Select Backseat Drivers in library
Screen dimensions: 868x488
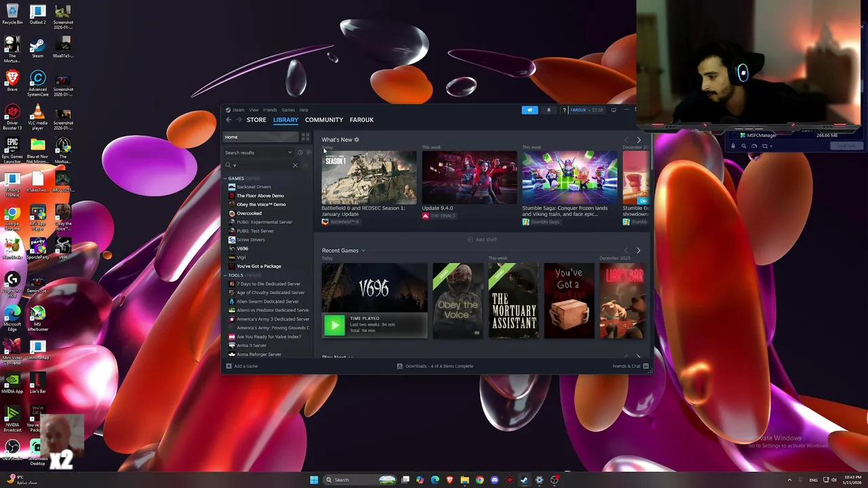tap(254, 187)
